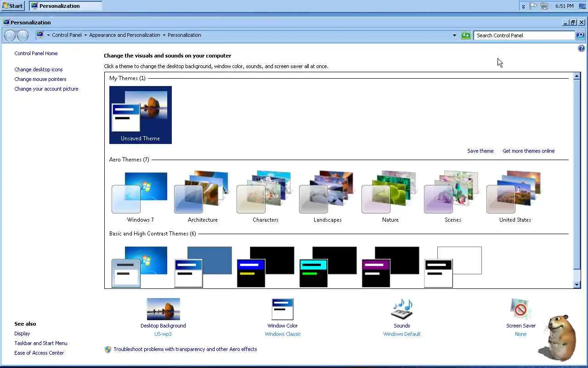Open Control Panel Home
The image size is (588, 368).
(36, 53)
